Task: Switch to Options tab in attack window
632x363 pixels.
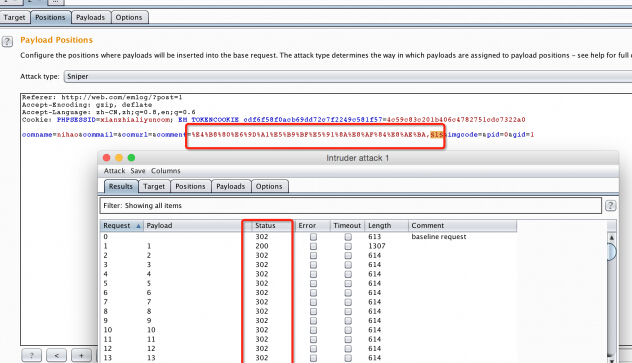Action: (269, 187)
